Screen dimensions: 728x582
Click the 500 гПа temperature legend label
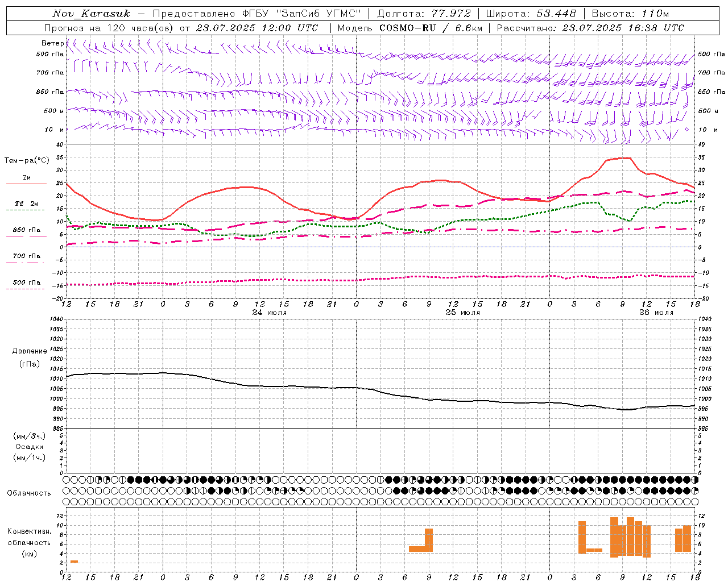(x=26, y=282)
